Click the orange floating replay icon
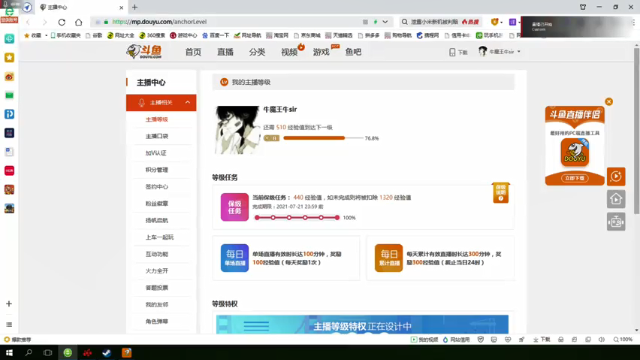Screen dimensions: 640x360 coord(616,176)
